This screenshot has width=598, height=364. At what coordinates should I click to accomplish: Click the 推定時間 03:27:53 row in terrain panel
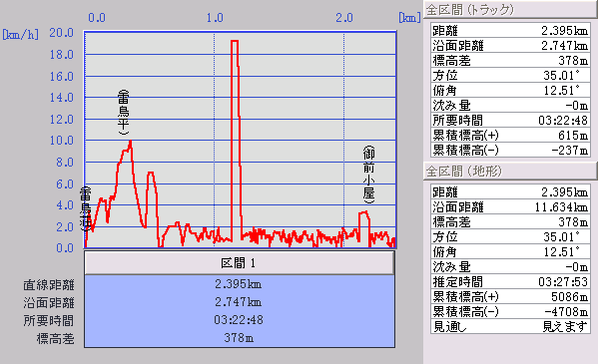point(510,282)
